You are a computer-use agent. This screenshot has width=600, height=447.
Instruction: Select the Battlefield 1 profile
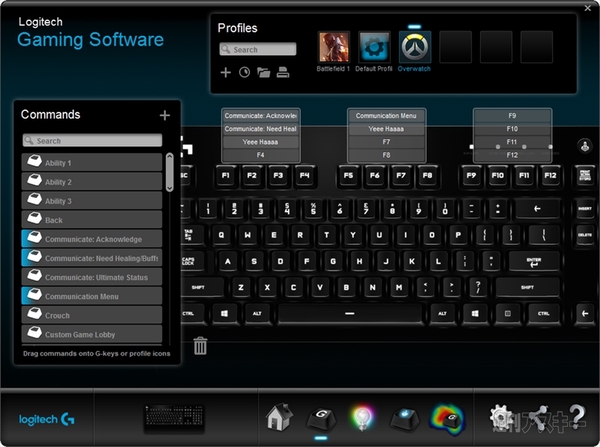(334, 47)
